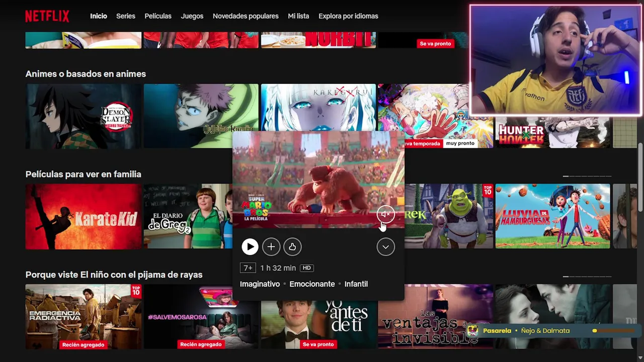
Task: Open Las ventajas de ser invisible thumbnail
Action: click(436, 317)
